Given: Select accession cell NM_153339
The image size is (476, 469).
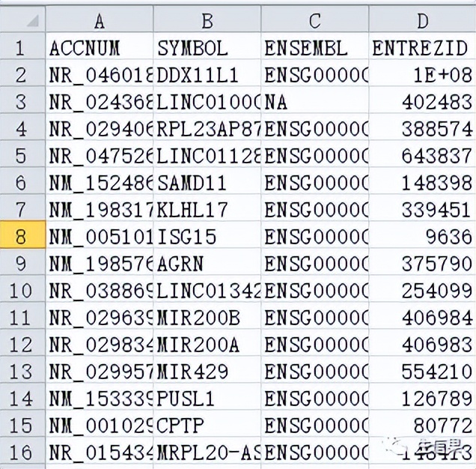Looking at the screenshot, I should tap(100, 396).
